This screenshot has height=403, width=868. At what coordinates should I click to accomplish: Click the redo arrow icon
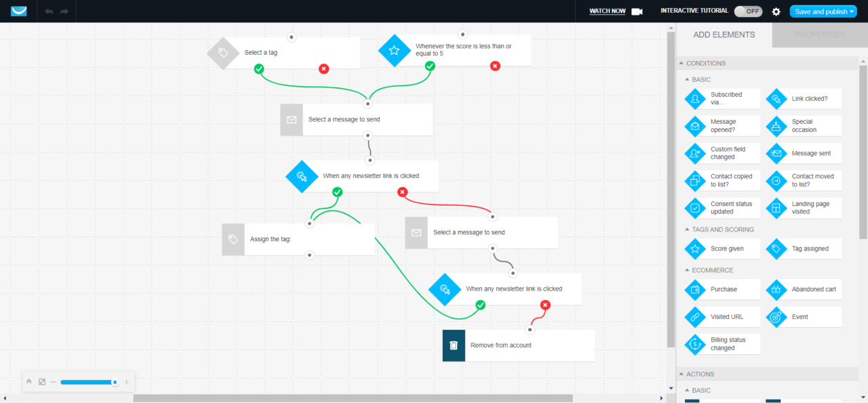(64, 12)
